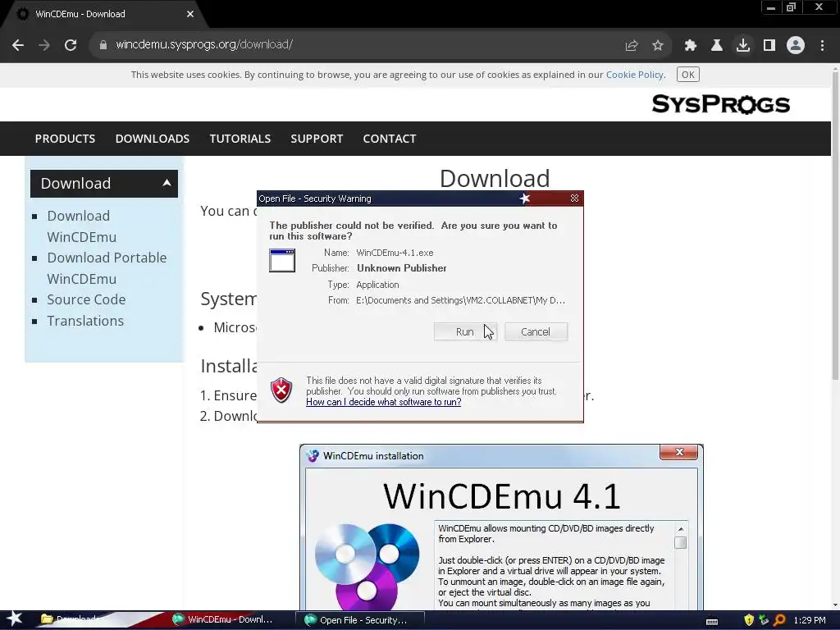Share this page icon in address bar

632,46
